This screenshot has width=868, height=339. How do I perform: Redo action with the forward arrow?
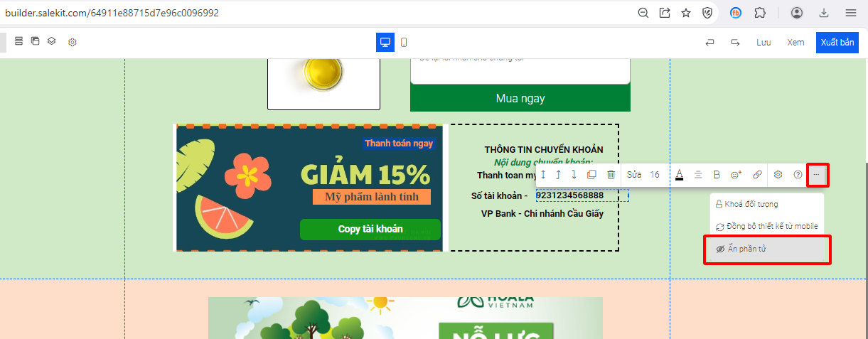[x=735, y=42]
